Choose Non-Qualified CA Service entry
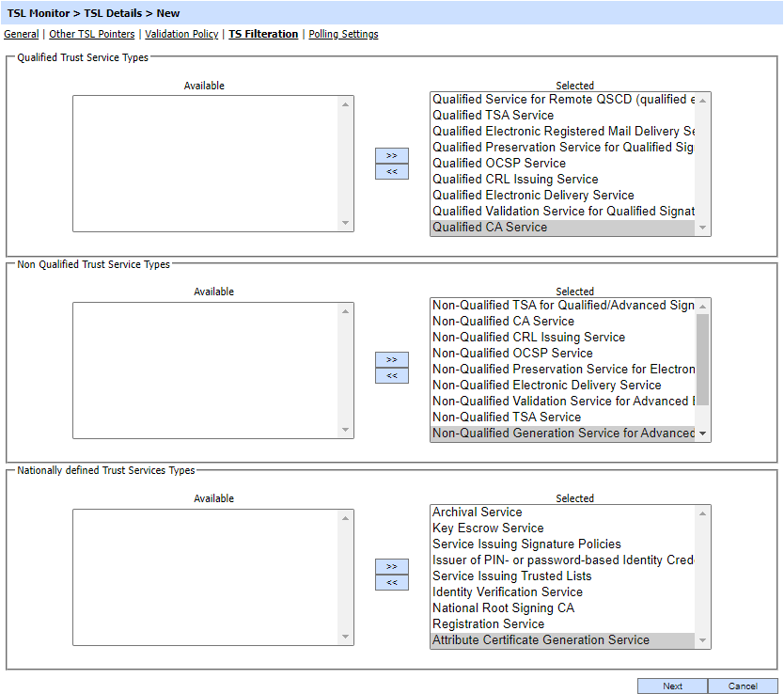Image resolution: width=784 pixels, height=694 pixels. pyautogui.click(x=503, y=321)
